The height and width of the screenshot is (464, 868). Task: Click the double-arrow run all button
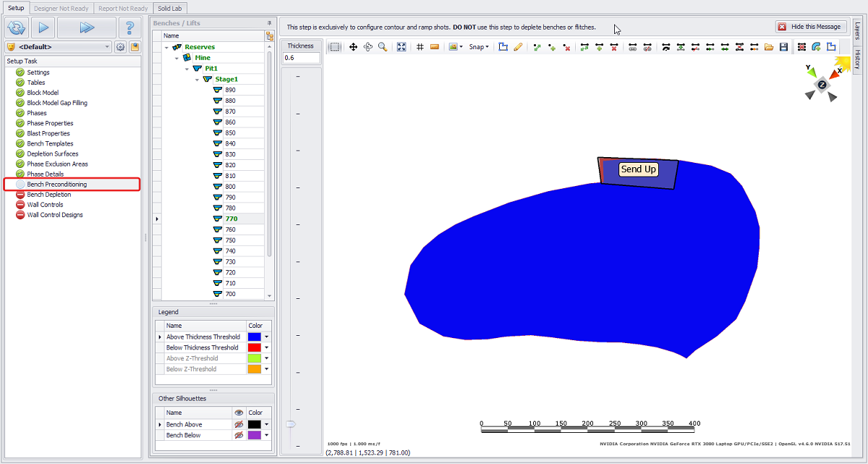click(87, 28)
